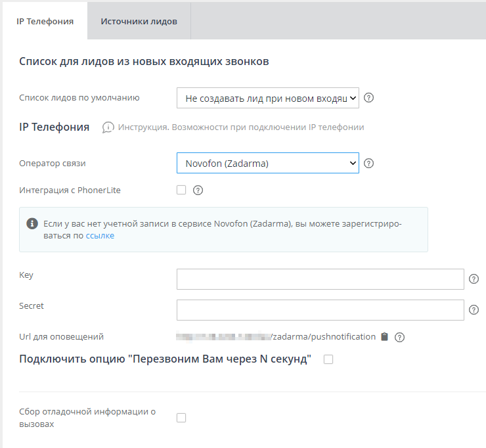The width and height of the screenshot is (486, 448).
Task: Show help for the Secret field
Action: coord(474,310)
